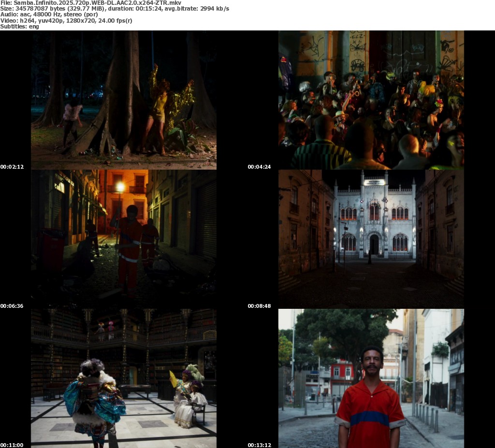The width and height of the screenshot is (495, 448).
Task: Click the 00:02:12 timestamp label
Action: click(x=12, y=167)
